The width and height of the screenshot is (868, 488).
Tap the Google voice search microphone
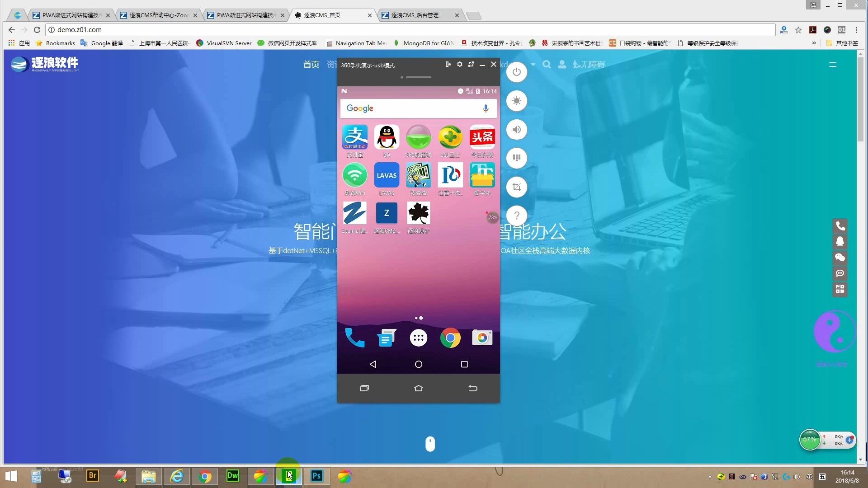click(x=486, y=108)
